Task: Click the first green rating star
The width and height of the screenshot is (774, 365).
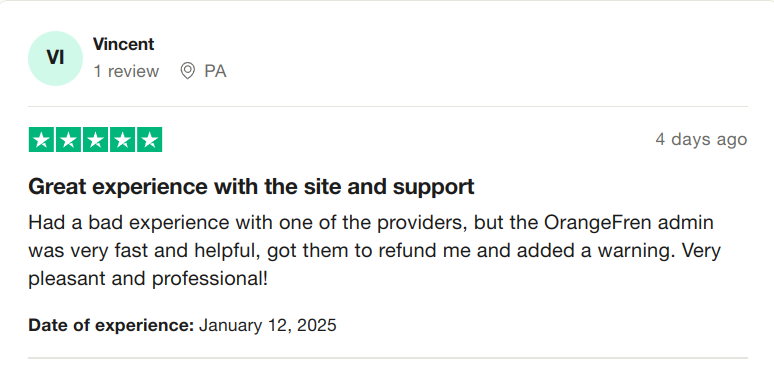Action: coord(41,140)
